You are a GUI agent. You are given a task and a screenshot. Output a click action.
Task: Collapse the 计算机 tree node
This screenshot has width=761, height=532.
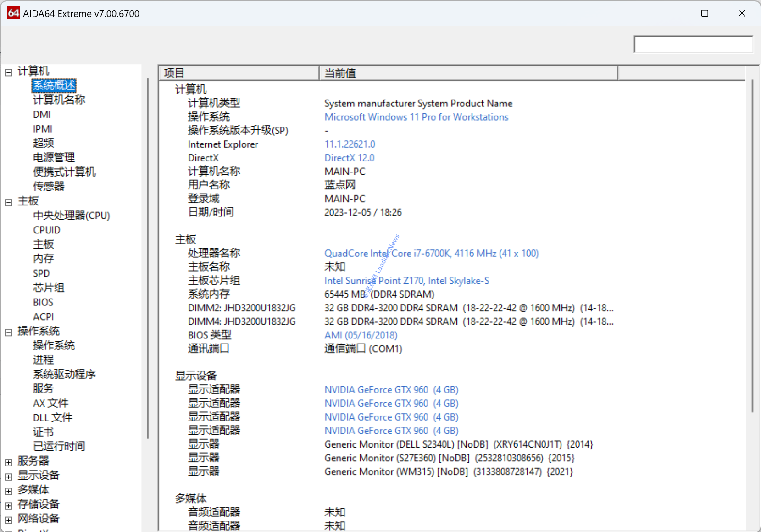click(x=8, y=72)
